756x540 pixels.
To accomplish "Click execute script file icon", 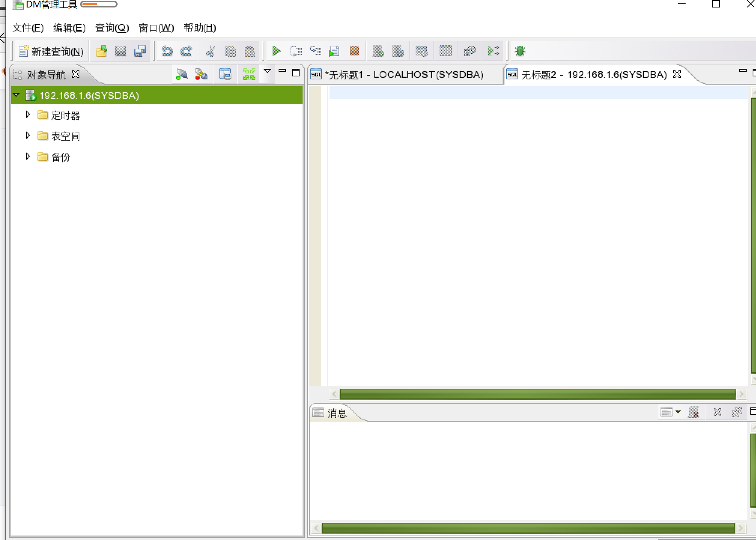I will tap(334, 51).
